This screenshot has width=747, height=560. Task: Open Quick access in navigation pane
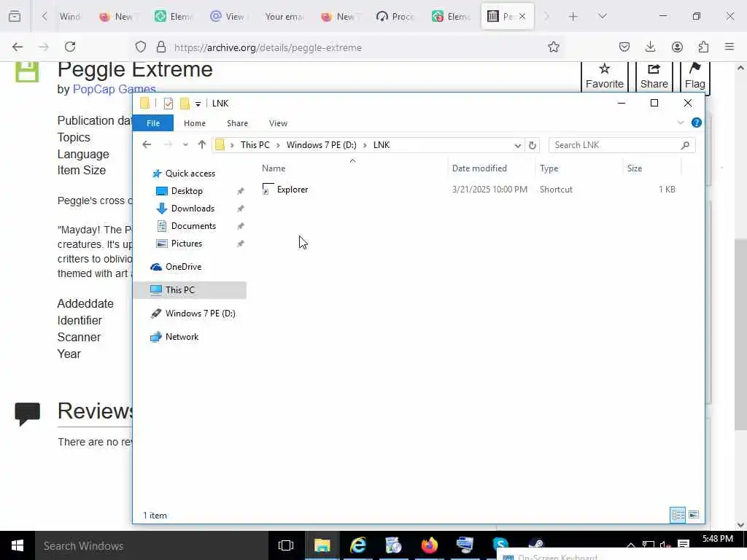[x=190, y=174]
